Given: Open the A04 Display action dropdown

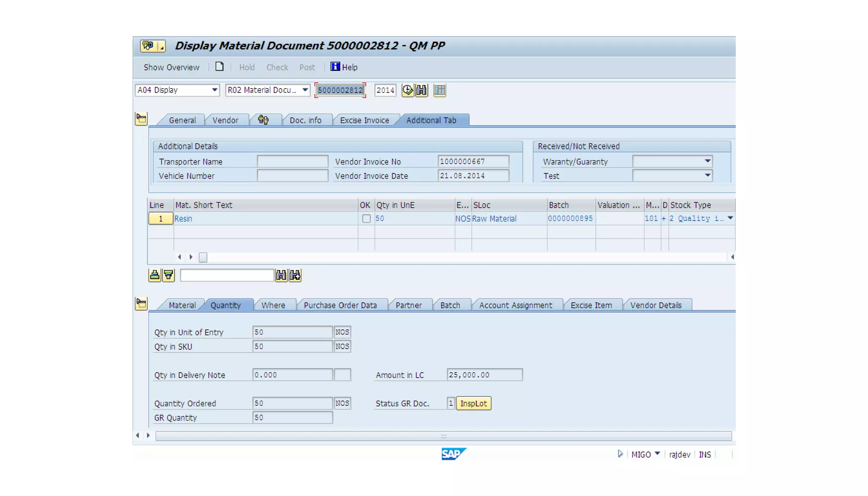Looking at the screenshot, I should (214, 90).
